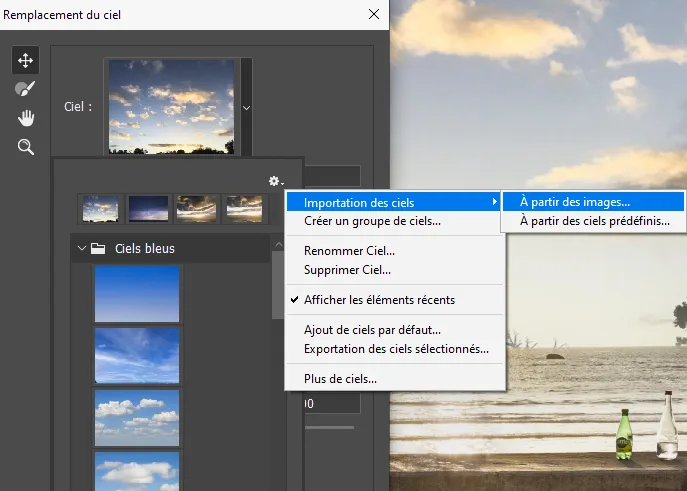This screenshot has height=491, width=687.
Task: Click Supprimer Ciel...
Action: point(347,269)
